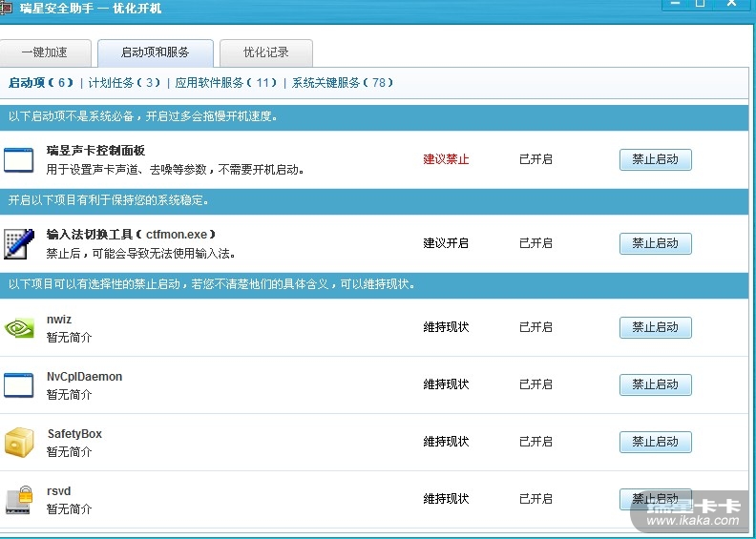
Task: Open the 系统关键服务 (78) sub-tab
Action: point(343,83)
